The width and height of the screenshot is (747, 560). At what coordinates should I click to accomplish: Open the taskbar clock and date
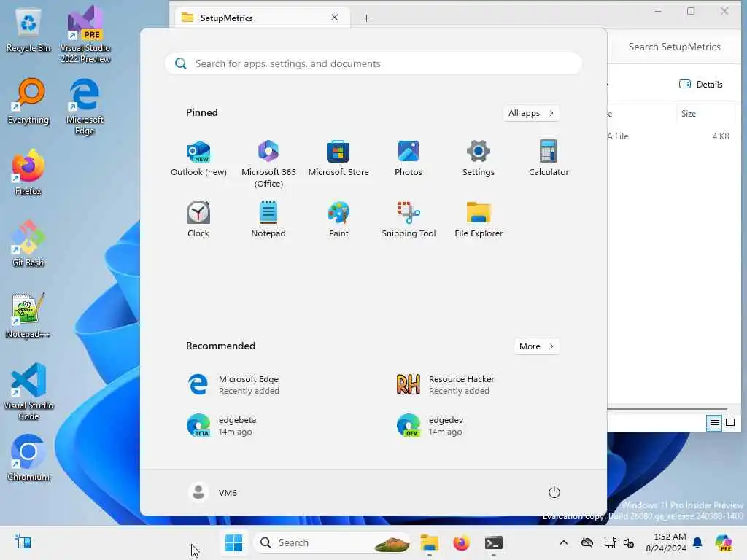click(x=665, y=542)
